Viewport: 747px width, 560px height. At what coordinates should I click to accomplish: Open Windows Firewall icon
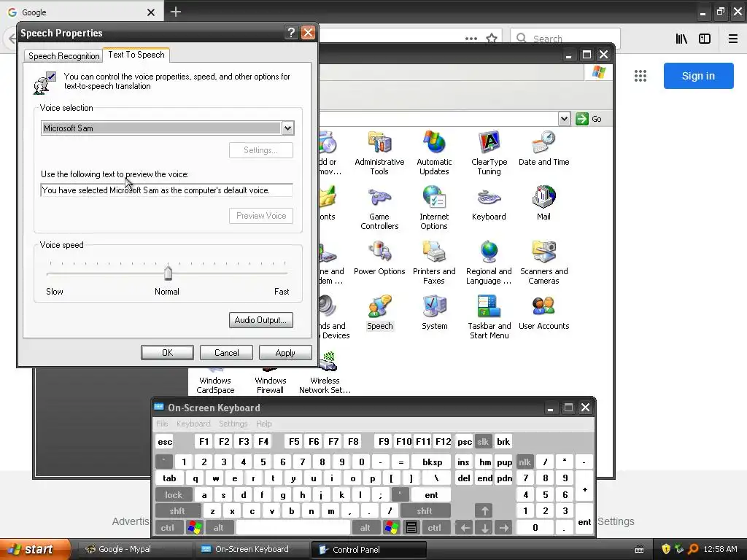[270, 381]
